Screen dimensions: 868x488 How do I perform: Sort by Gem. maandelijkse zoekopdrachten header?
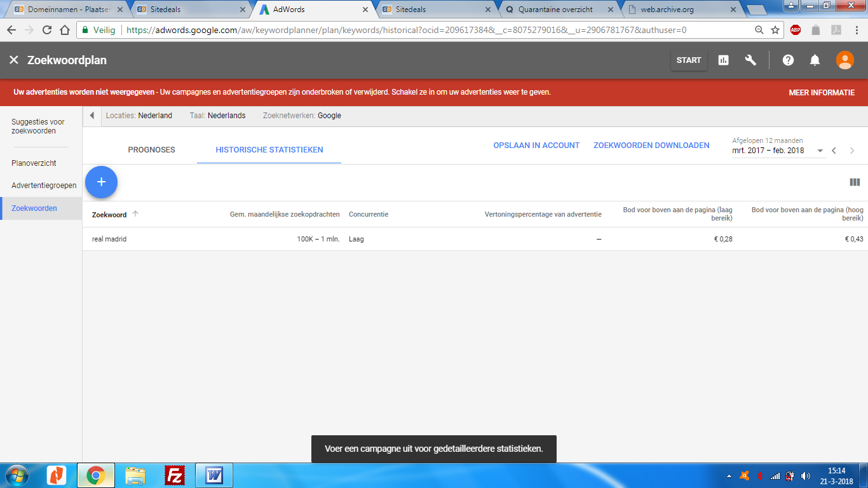pyautogui.click(x=285, y=215)
